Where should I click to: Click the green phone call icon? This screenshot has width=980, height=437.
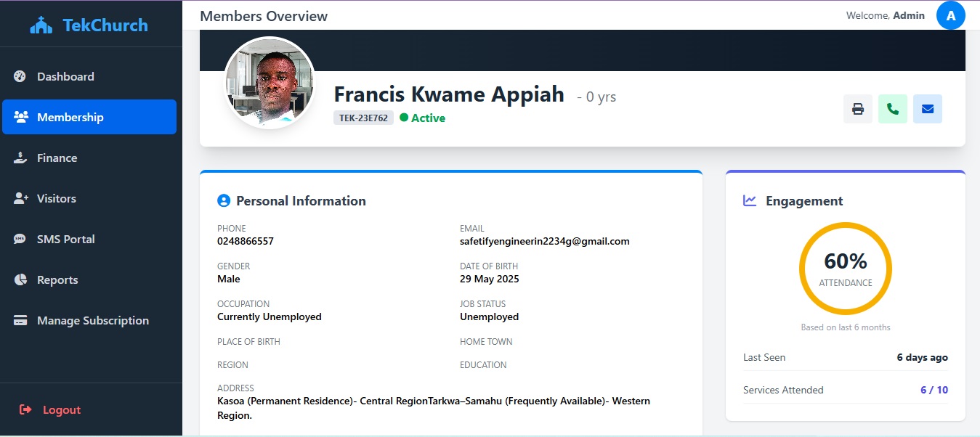coord(893,109)
